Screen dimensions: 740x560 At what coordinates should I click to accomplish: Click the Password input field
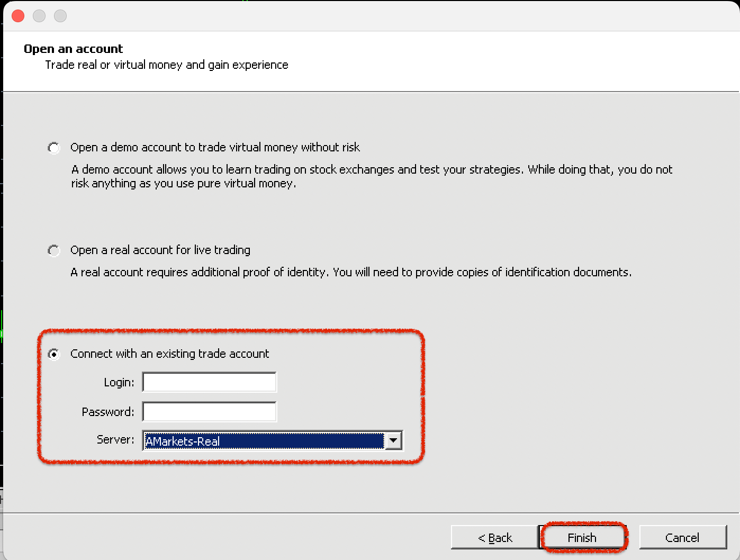tap(209, 412)
